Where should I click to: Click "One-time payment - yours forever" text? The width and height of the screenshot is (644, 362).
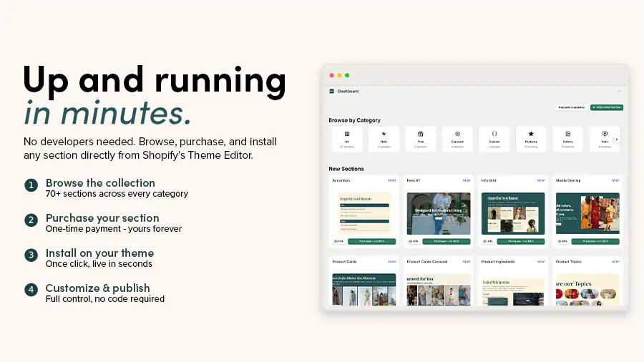pos(114,229)
